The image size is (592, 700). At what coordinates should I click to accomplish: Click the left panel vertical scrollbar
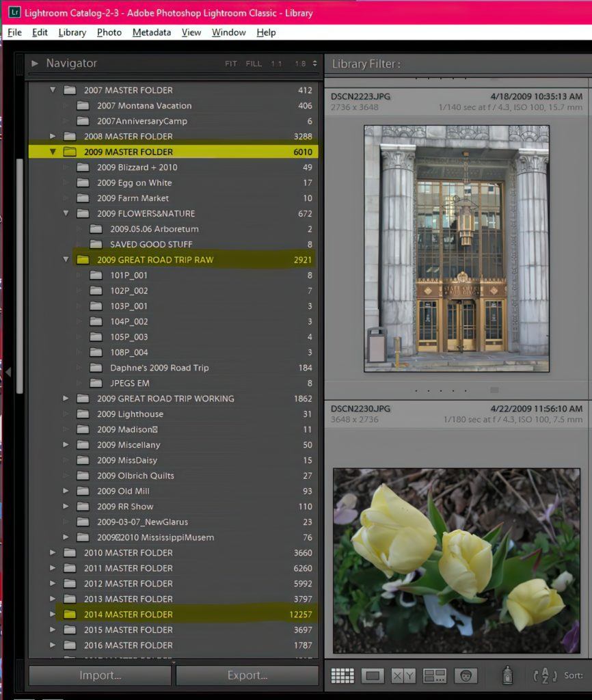point(20,273)
